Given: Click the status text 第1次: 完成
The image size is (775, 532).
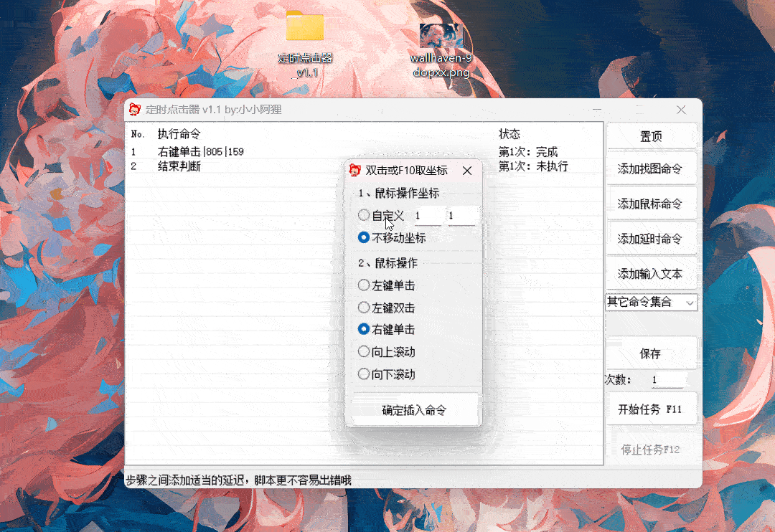Looking at the screenshot, I should (528, 152).
